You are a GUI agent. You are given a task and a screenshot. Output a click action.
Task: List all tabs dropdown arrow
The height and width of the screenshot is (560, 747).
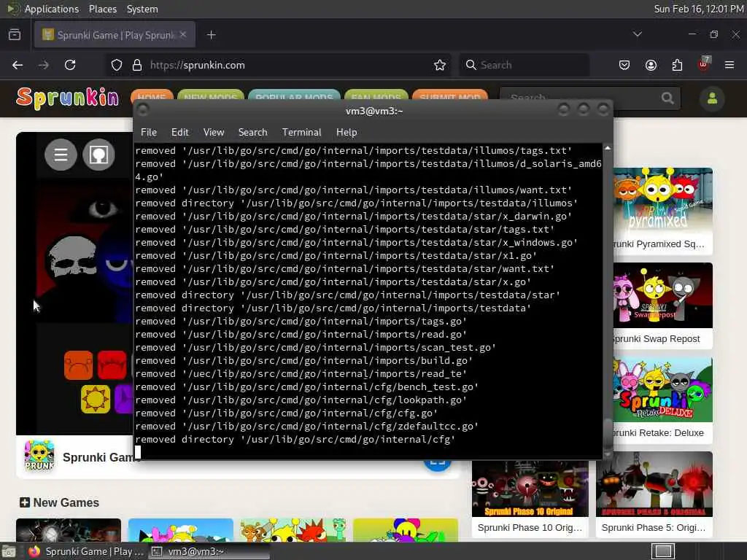637,34
